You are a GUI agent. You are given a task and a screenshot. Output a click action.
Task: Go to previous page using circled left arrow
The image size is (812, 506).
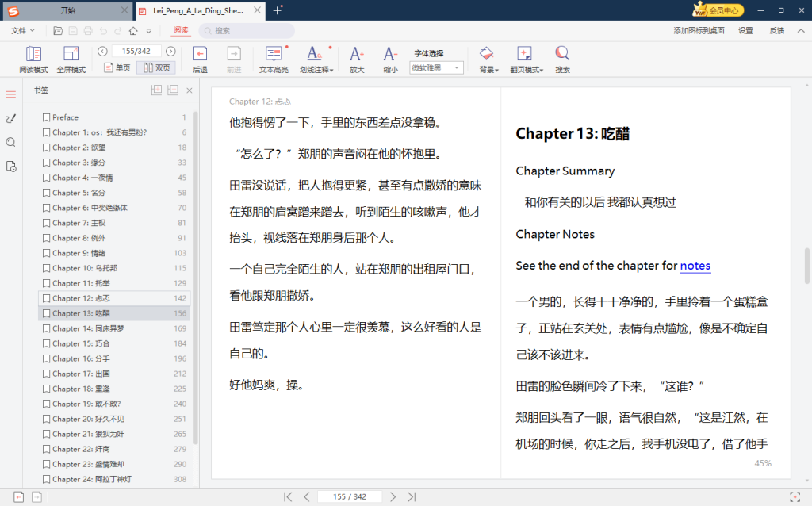pos(102,51)
